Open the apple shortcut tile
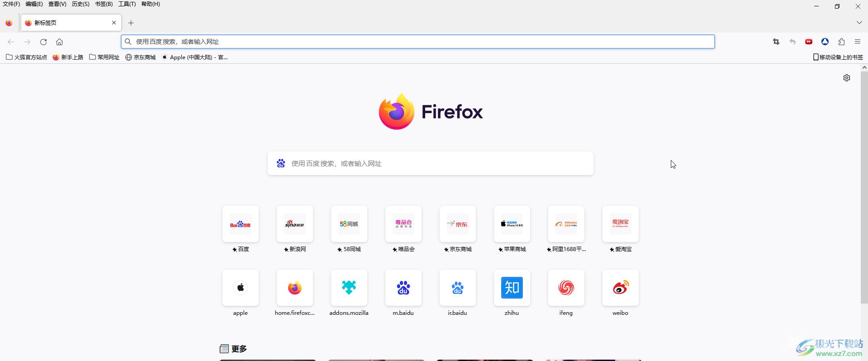Screen dimensions: 868x361 pos(241,288)
